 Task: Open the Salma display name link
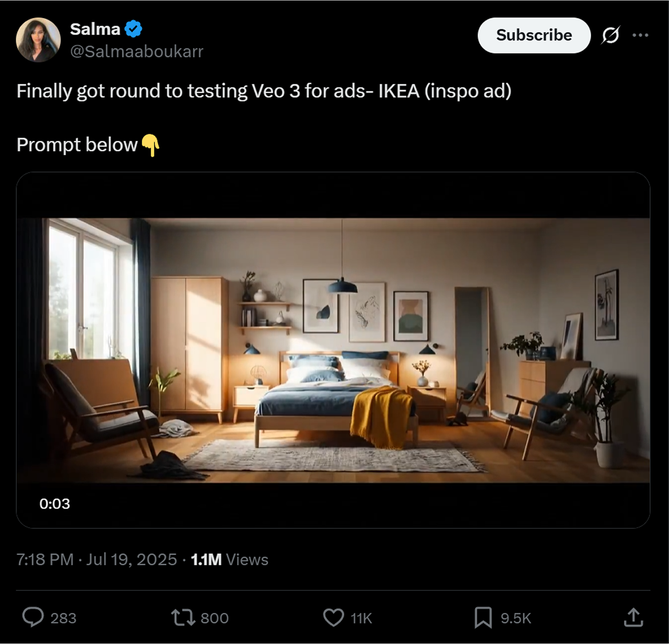[95, 29]
